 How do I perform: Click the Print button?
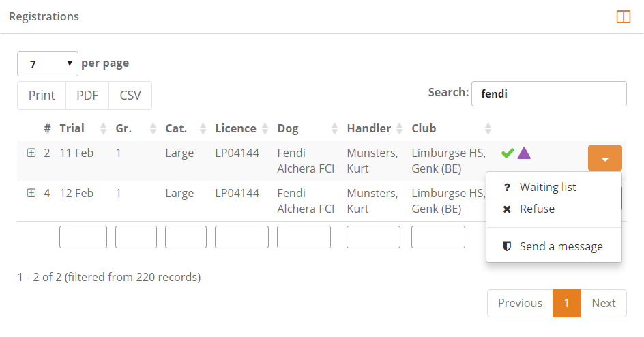tap(42, 96)
